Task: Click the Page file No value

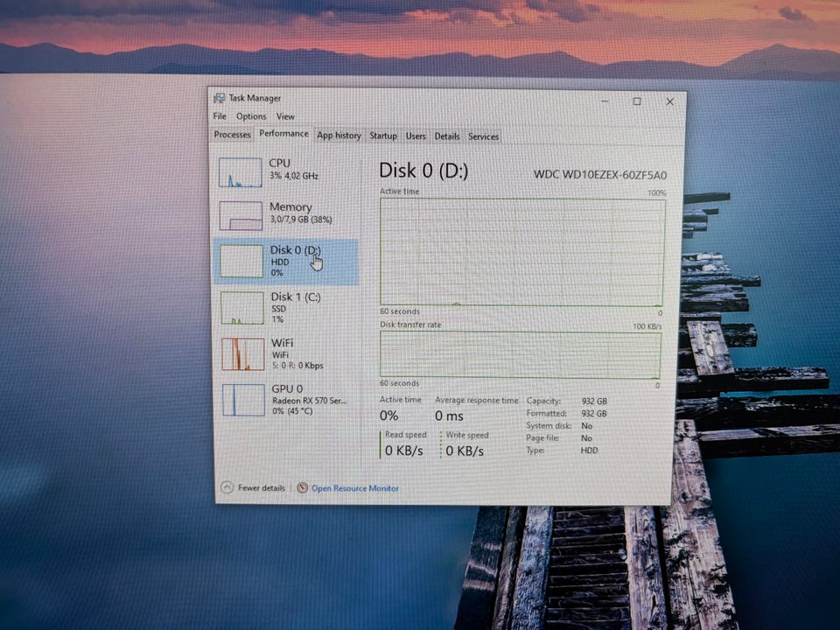Action: click(586, 438)
